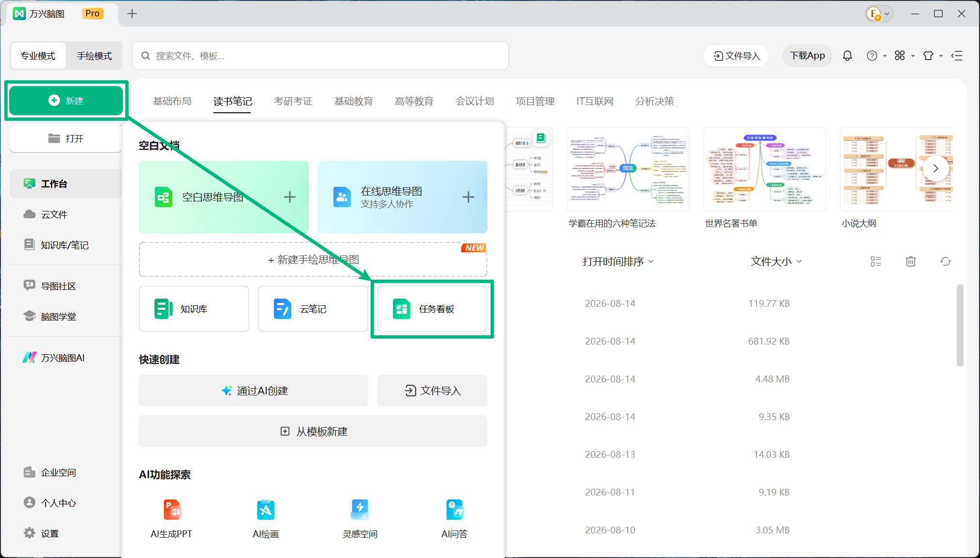This screenshot has height=558, width=980.
Task: Click the 下载App button
Action: pos(807,56)
